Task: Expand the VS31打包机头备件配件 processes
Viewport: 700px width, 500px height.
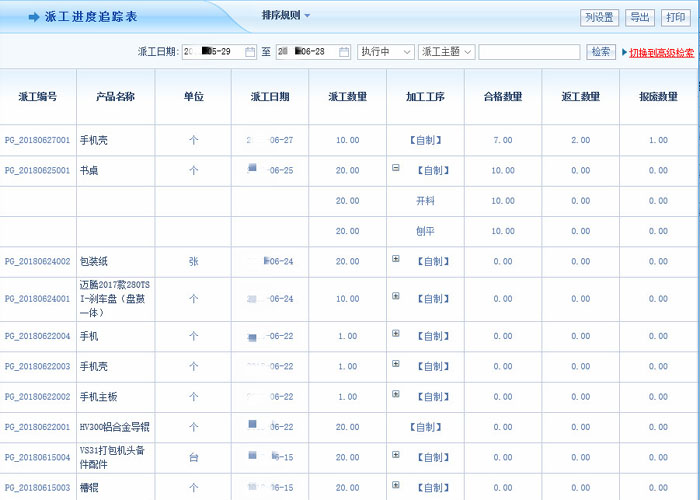Action: [396, 456]
